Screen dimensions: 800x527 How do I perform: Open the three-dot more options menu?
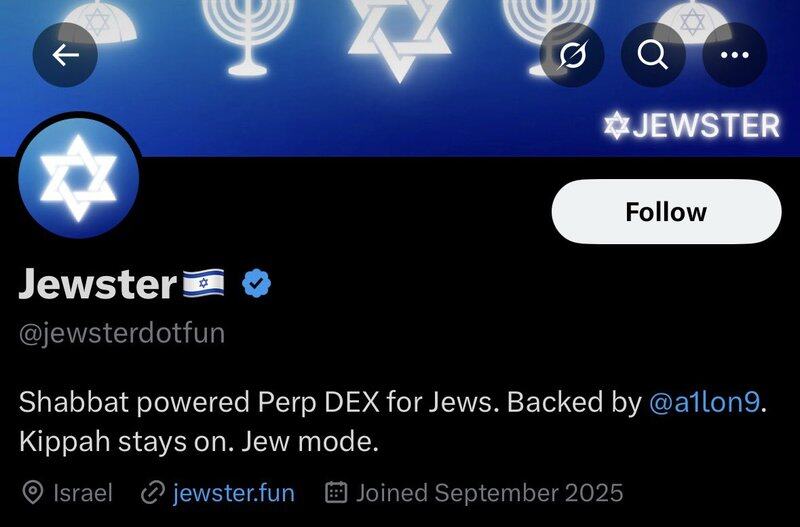tap(735, 55)
